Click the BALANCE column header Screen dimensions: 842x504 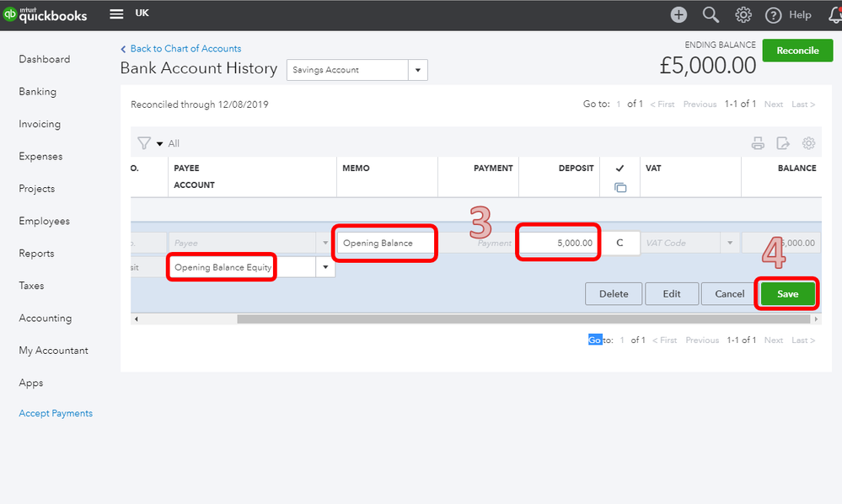[x=796, y=168]
